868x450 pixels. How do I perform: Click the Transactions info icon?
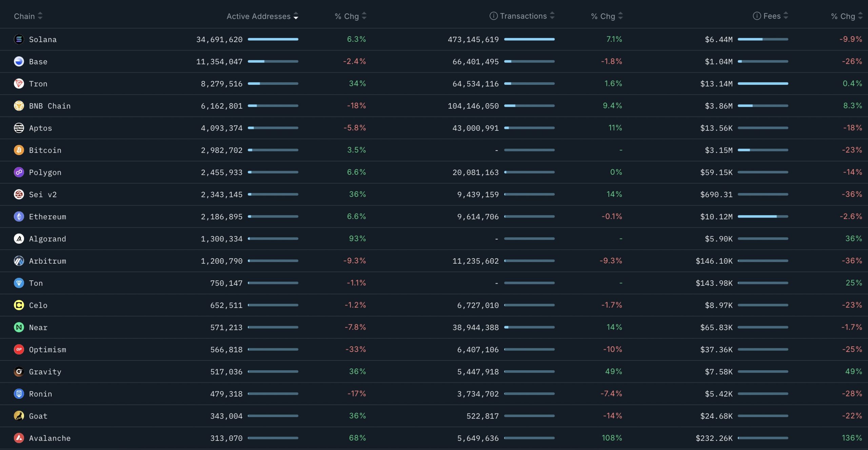tap(494, 16)
